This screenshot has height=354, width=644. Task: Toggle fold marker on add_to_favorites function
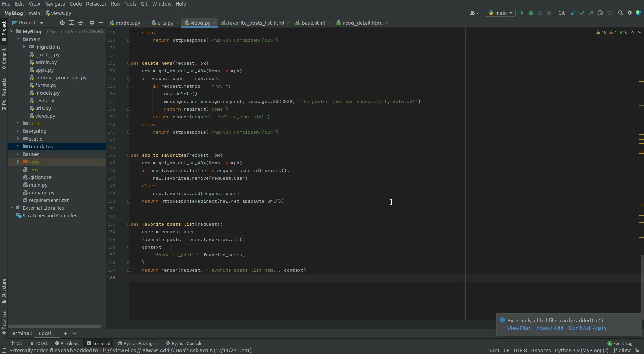pos(129,155)
